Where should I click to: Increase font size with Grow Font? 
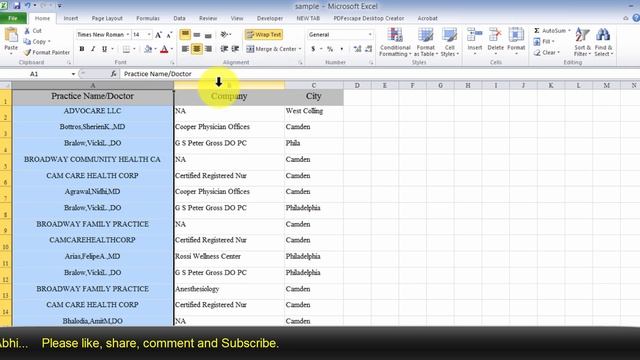pos(158,35)
